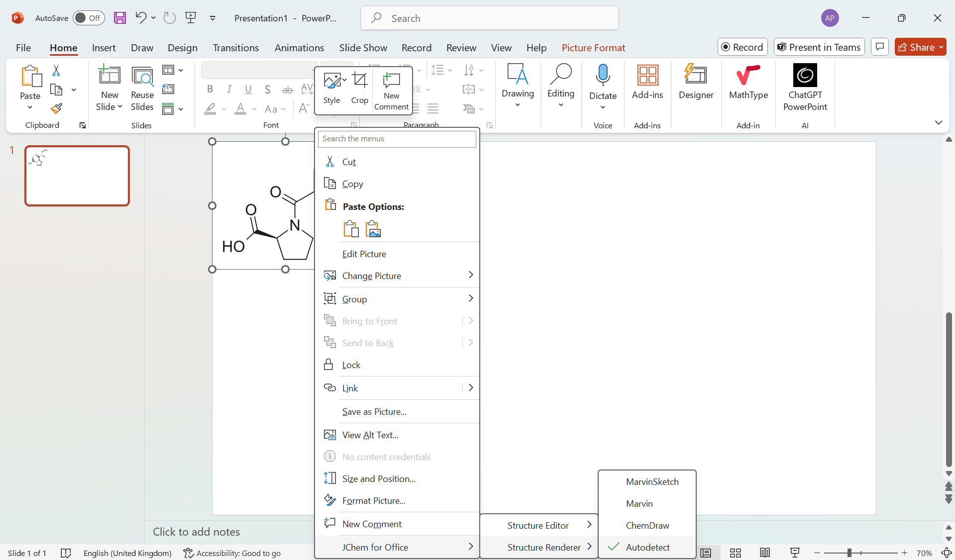Select the Format Painter
Image resolution: width=955 pixels, height=560 pixels.
(56, 108)
